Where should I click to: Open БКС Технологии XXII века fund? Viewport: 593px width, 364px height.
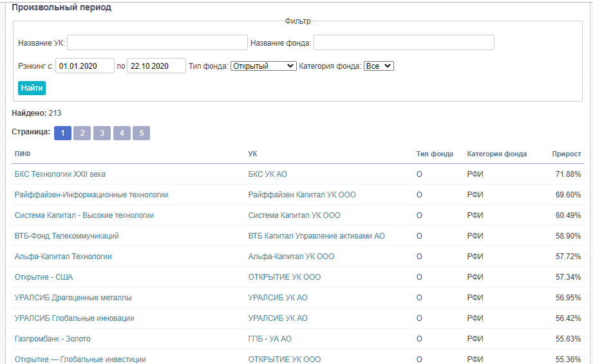[x=60, y=174]
